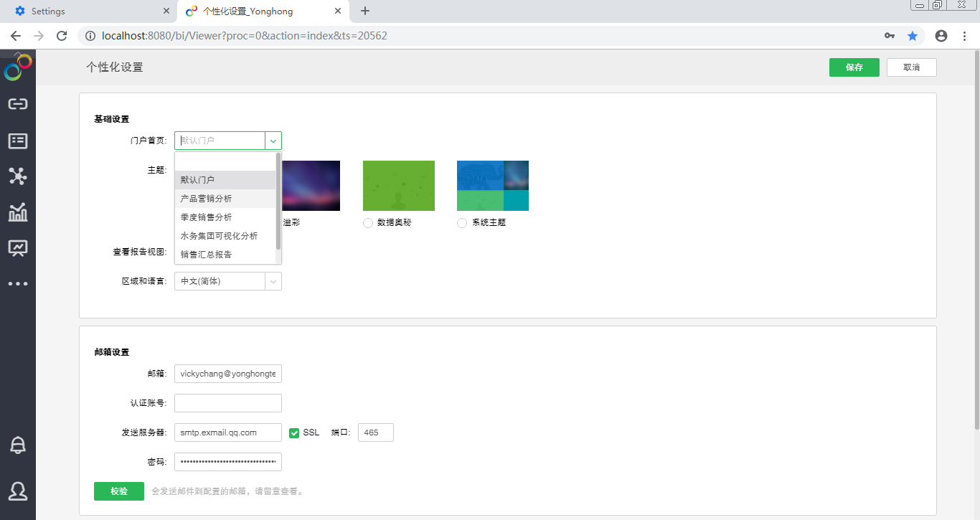Open the data connection link icon
Viewport: 980px width, 520px height.
point(18,104)
